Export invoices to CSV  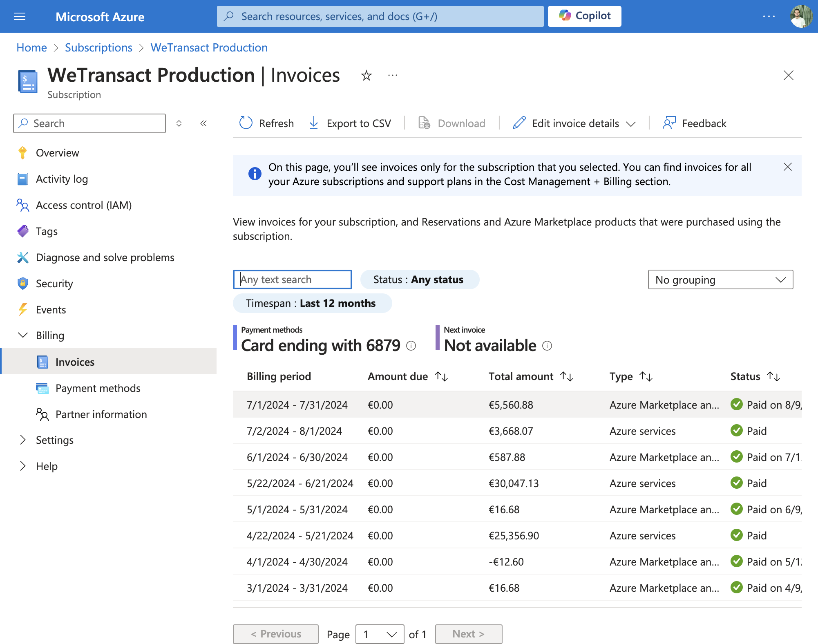(350, 123)
